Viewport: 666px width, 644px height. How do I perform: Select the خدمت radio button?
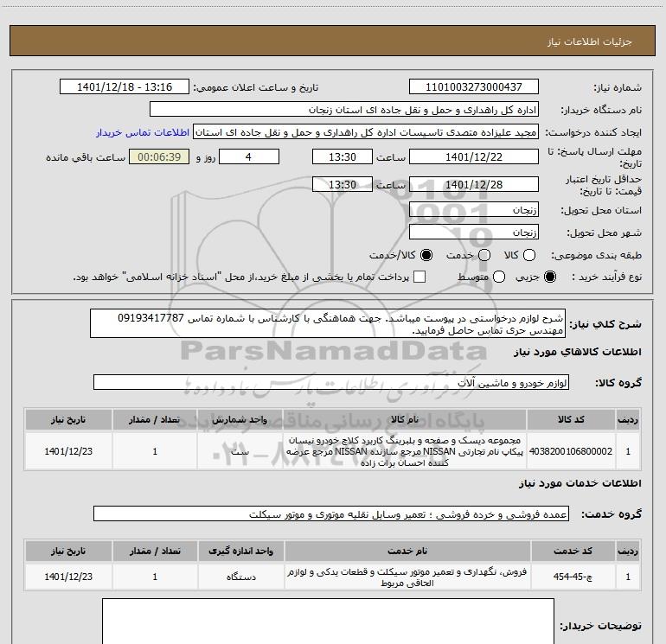coord(484,255)
